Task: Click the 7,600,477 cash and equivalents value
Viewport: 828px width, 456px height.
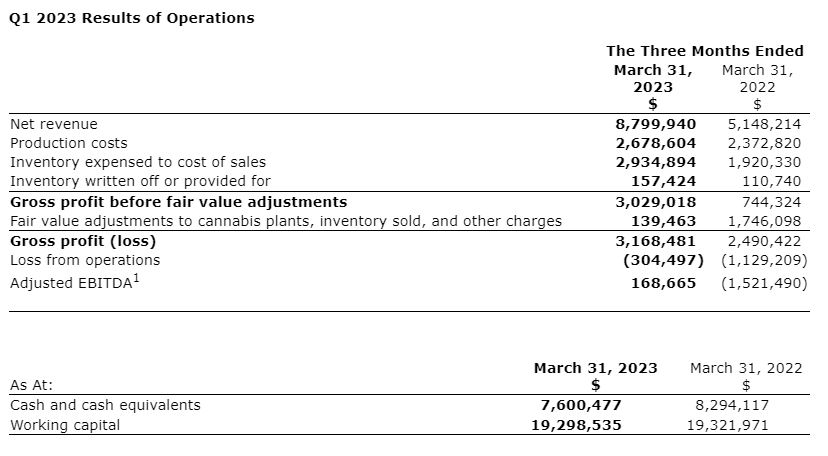Action: point(581,405)
